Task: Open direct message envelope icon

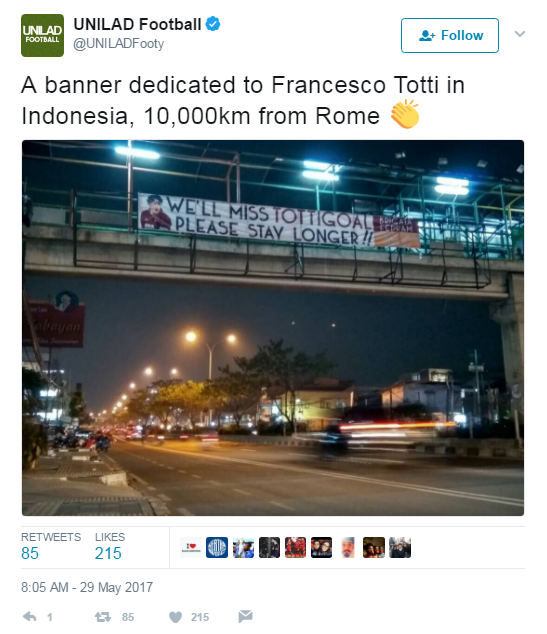Action: pos(245,616)
